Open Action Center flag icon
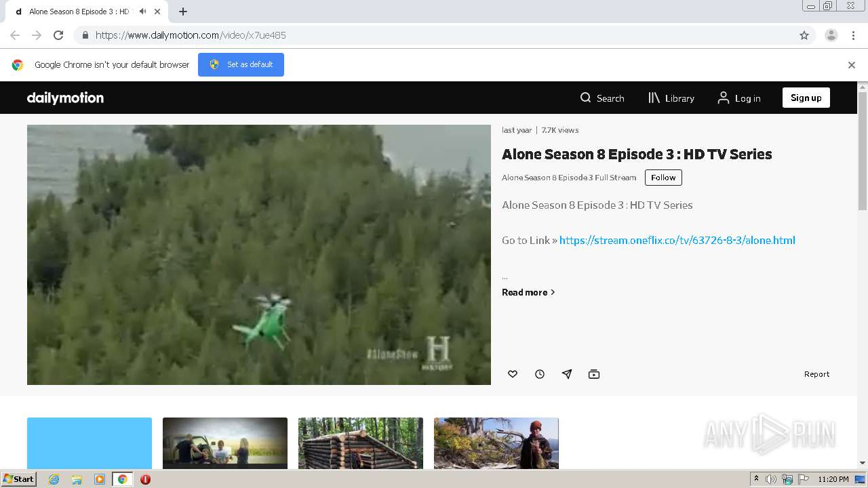 pyautogui.click(x=803, y=479)
